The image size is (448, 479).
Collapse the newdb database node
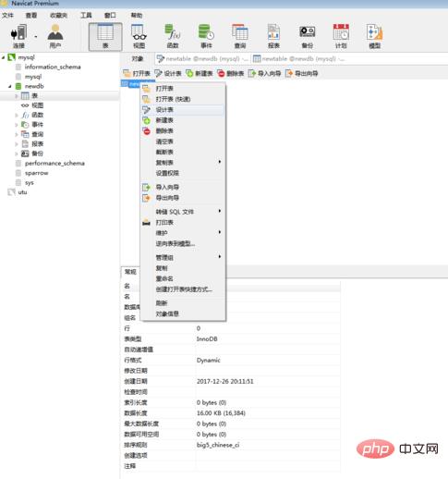(10, 86)
